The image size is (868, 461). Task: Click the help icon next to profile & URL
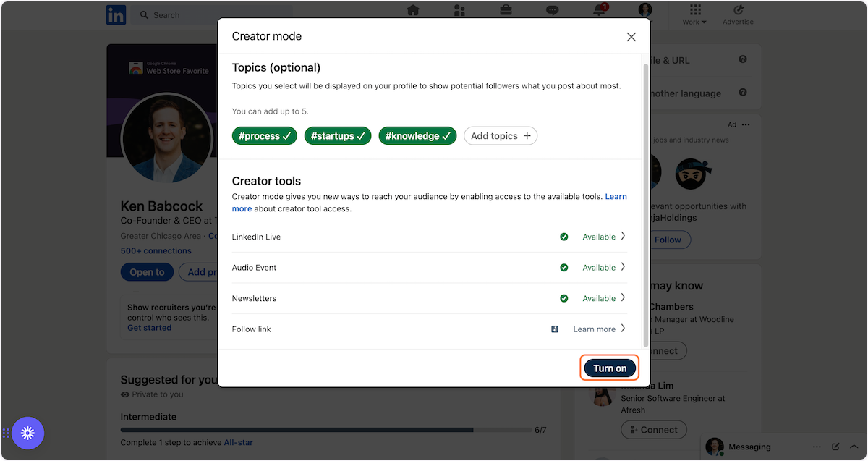click(743, 59)
